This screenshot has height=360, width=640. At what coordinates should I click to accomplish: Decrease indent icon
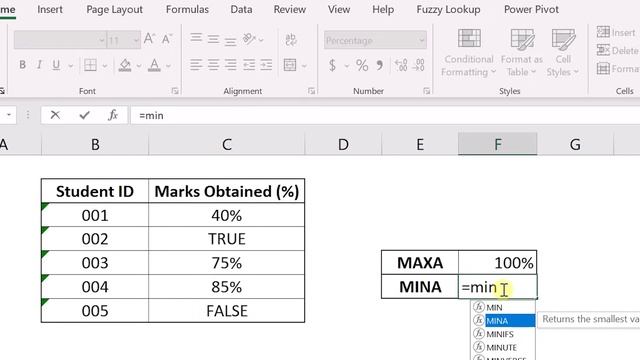coord(249,64)
